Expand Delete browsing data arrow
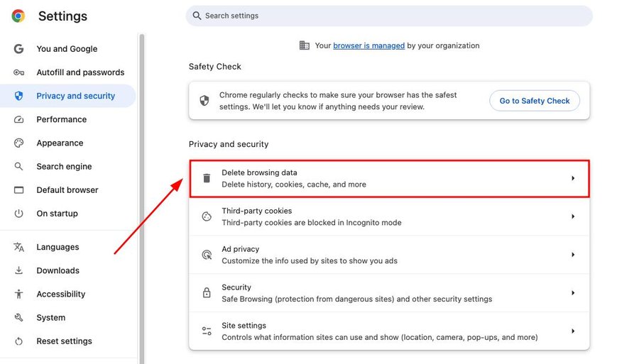This screenshot has width=622, height=364. [573, 178]
